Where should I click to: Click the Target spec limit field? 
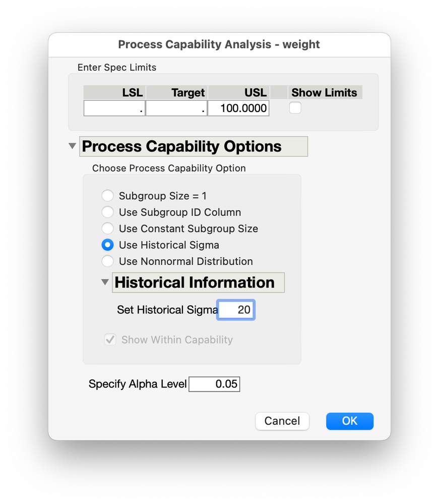point(176,108)
